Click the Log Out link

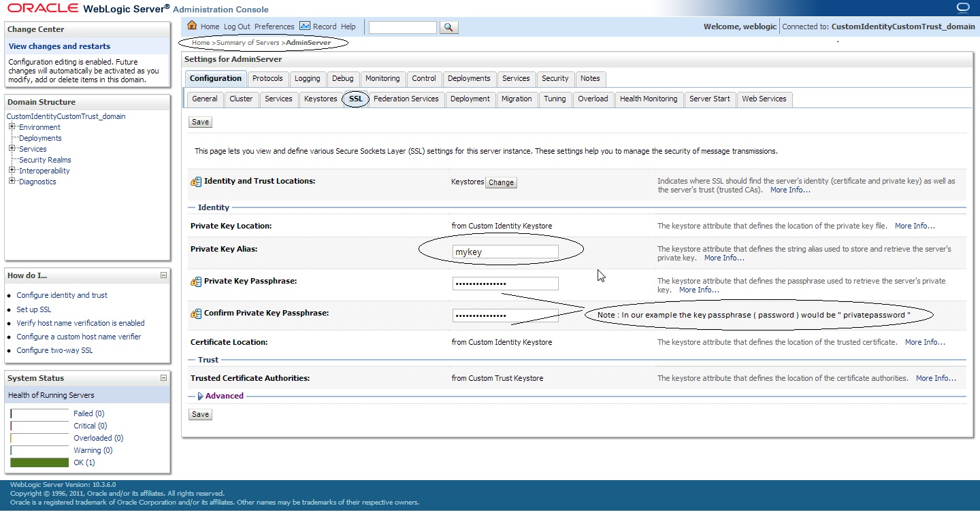coord(237,27)
